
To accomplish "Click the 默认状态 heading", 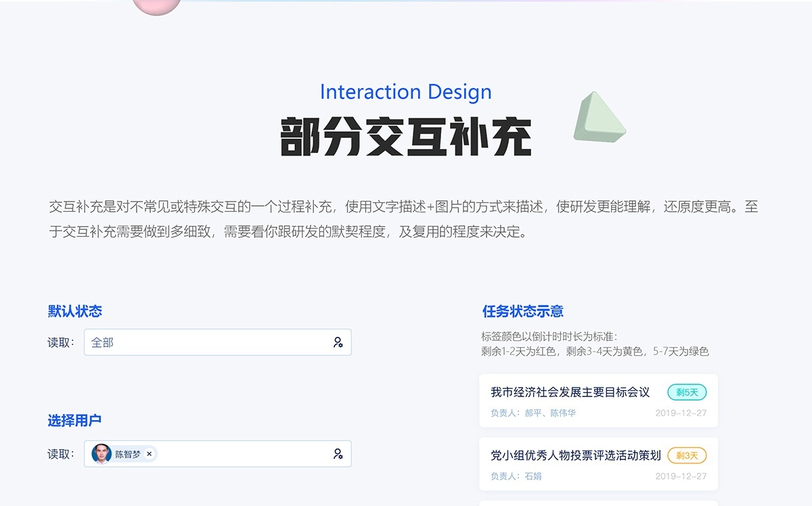I will (x=74, y=311).
